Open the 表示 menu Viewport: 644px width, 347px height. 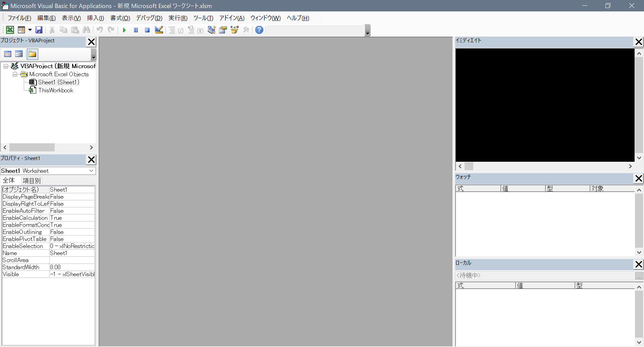pos(71,18)
